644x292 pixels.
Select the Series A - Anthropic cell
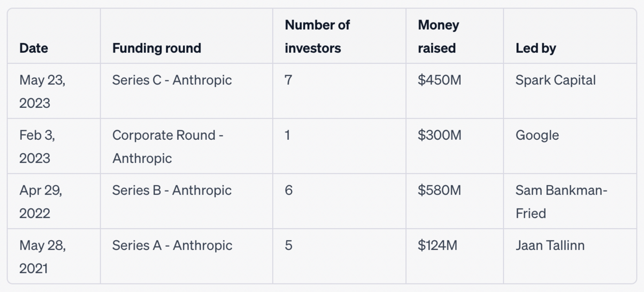tap(172, 245)
